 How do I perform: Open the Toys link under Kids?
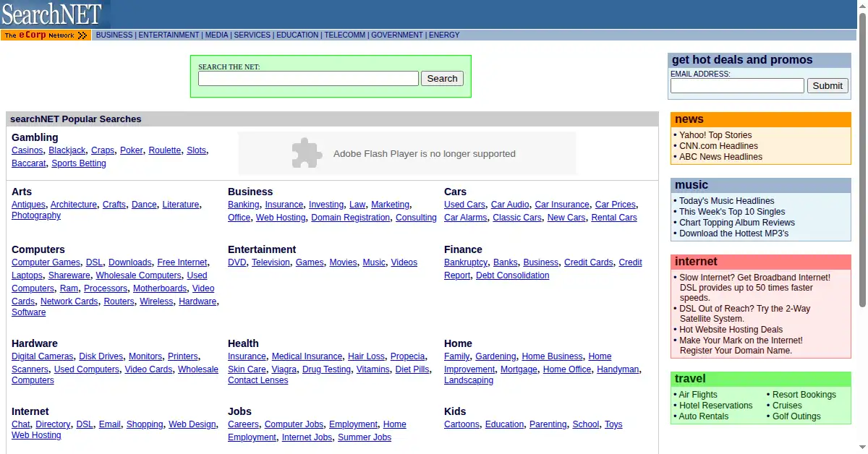point(613,424)
